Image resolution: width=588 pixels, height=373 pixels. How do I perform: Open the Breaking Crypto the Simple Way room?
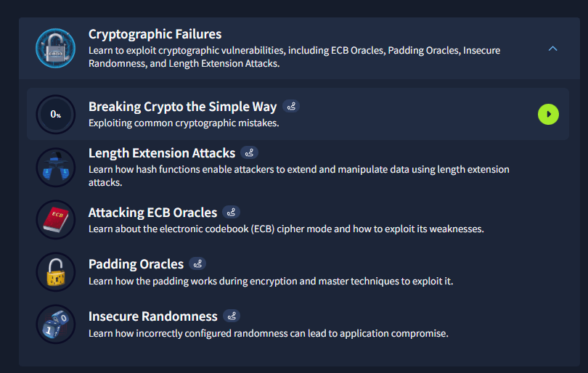pyautogui.click(x=182, y=107)
